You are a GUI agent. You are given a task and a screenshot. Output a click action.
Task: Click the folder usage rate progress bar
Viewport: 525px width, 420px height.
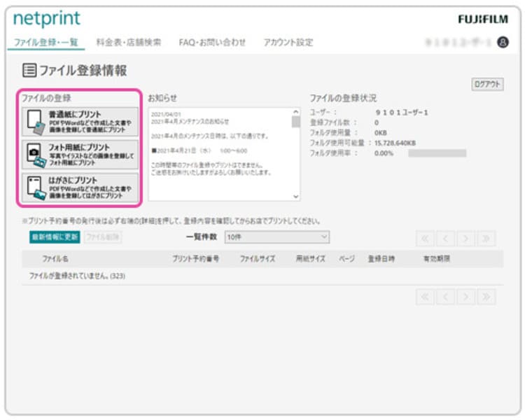437,153
